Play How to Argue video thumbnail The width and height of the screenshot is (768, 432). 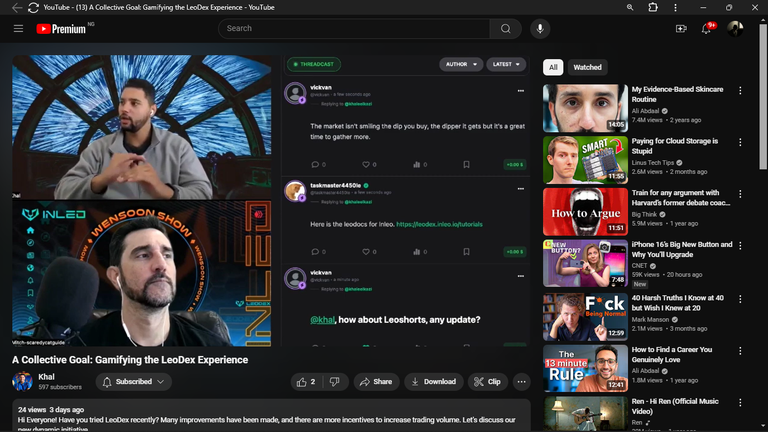[x=585, y=212]
